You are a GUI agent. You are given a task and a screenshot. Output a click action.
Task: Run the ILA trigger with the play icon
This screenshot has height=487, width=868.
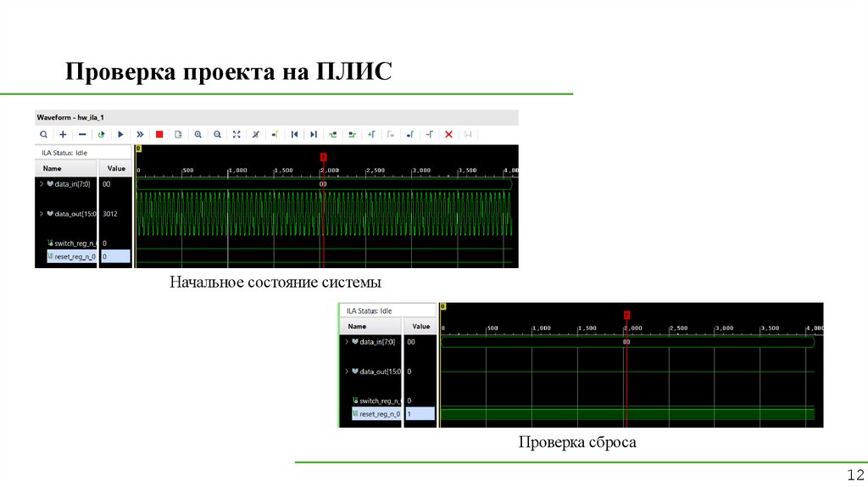click(x=120, y=134)
